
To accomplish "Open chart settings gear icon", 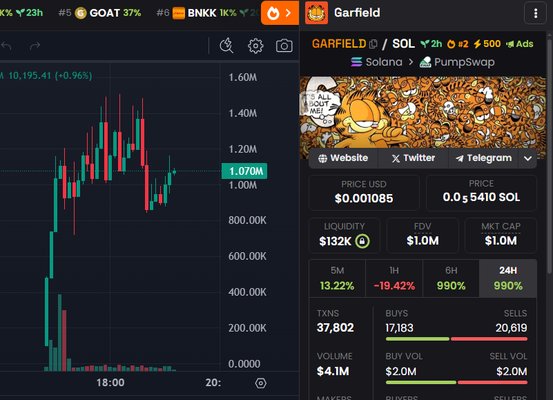I will click(255, 46).
